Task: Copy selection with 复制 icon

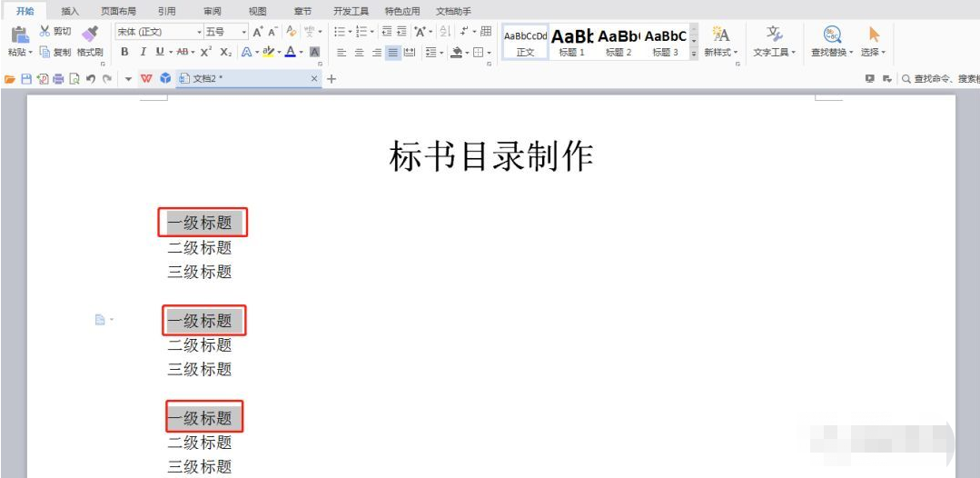Action: [x=45, y=52]
